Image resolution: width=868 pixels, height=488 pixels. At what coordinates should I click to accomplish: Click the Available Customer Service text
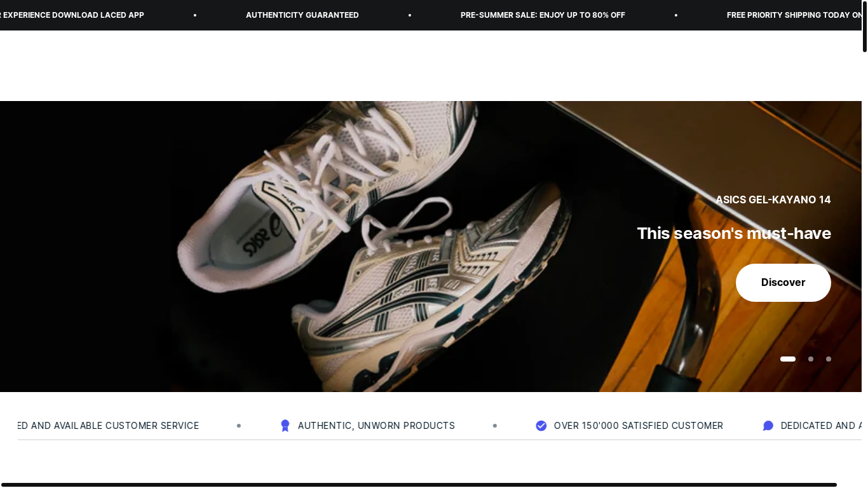108,426
